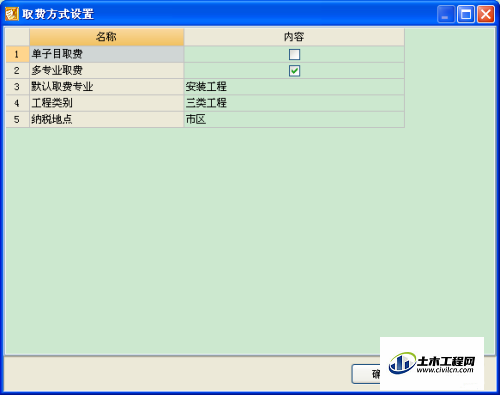Select the 纳税地点 name cell
The height and width of the screenshot is (395, 500).
coord(107,119)
